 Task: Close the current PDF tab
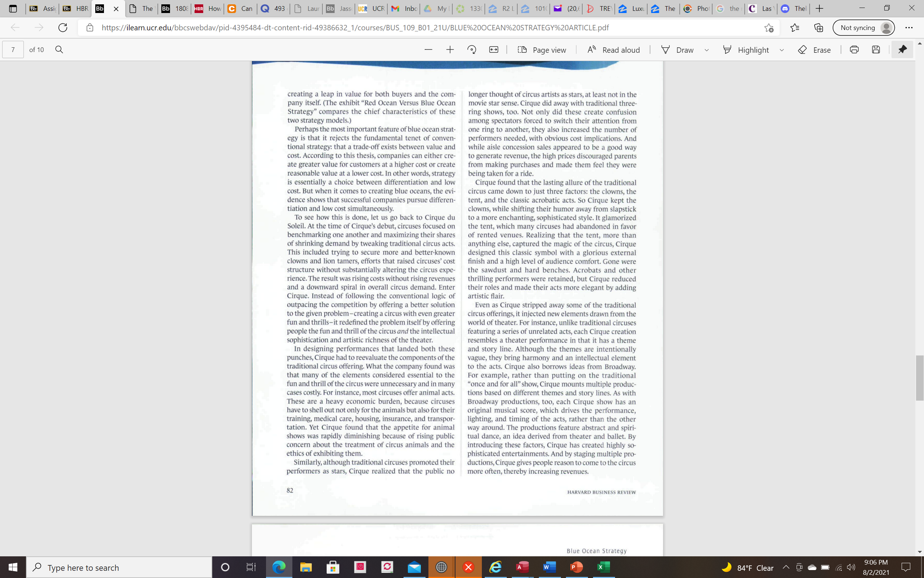[116, 9]
